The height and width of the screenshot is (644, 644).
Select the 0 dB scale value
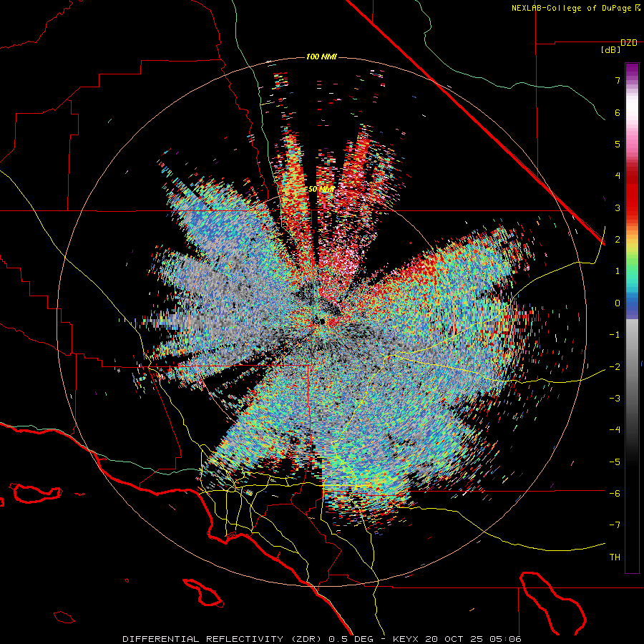coord(618,303)
